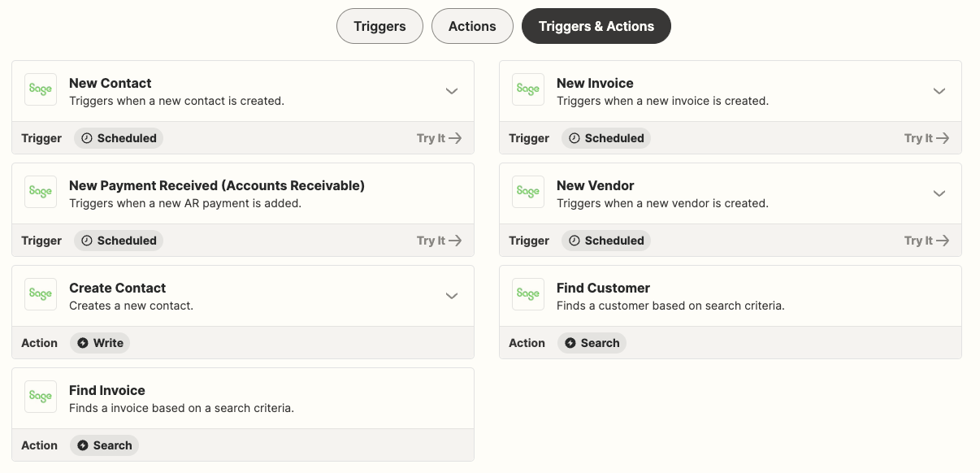980x473 pixels.
Task: Expand the New Vendor trigger chevron
Action: tap(939, 193)
